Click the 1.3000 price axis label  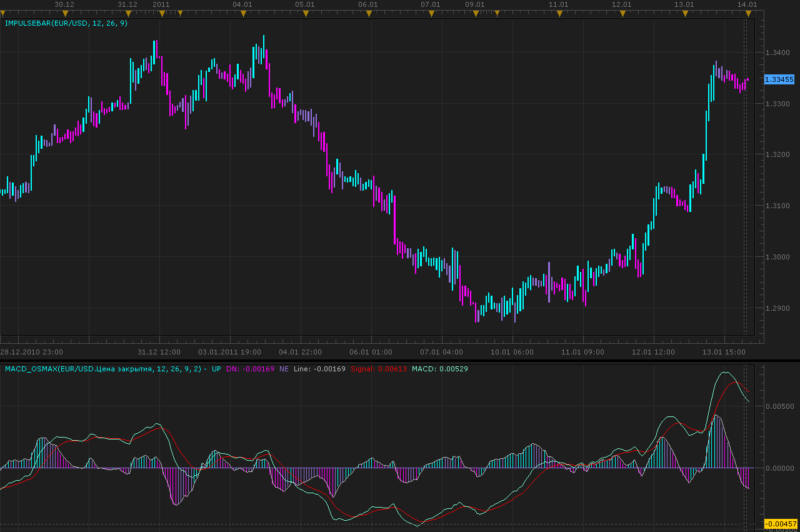tap(778, 258)
